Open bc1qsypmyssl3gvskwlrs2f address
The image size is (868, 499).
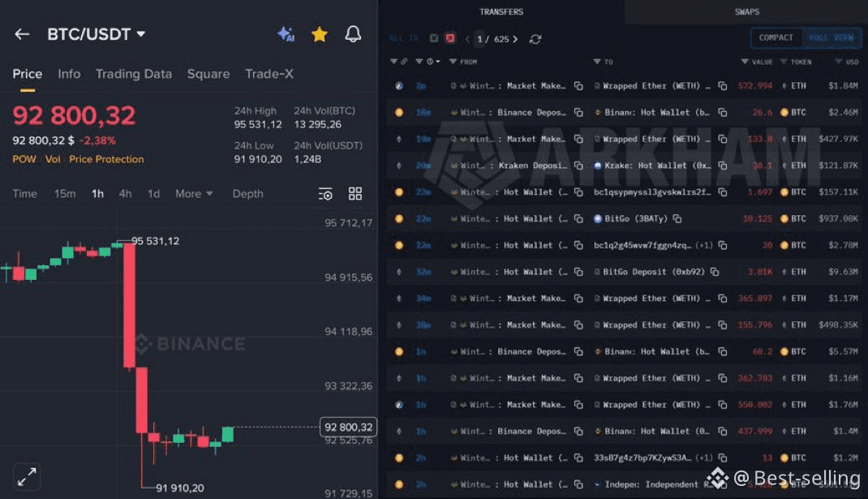click(652, 192)
